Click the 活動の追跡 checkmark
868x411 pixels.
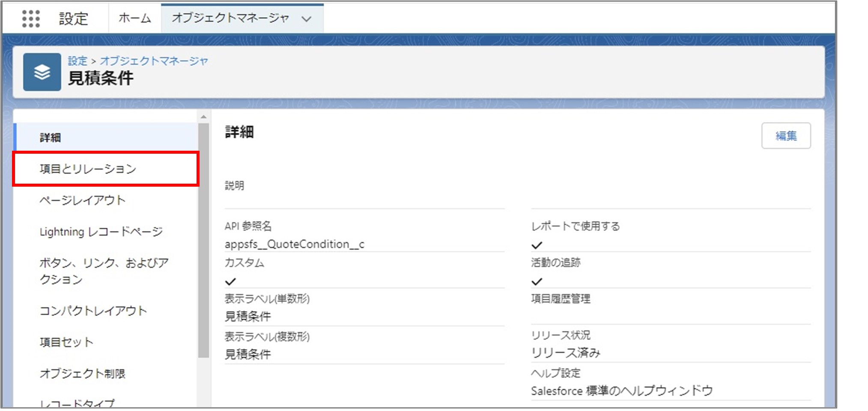point(537,281)
